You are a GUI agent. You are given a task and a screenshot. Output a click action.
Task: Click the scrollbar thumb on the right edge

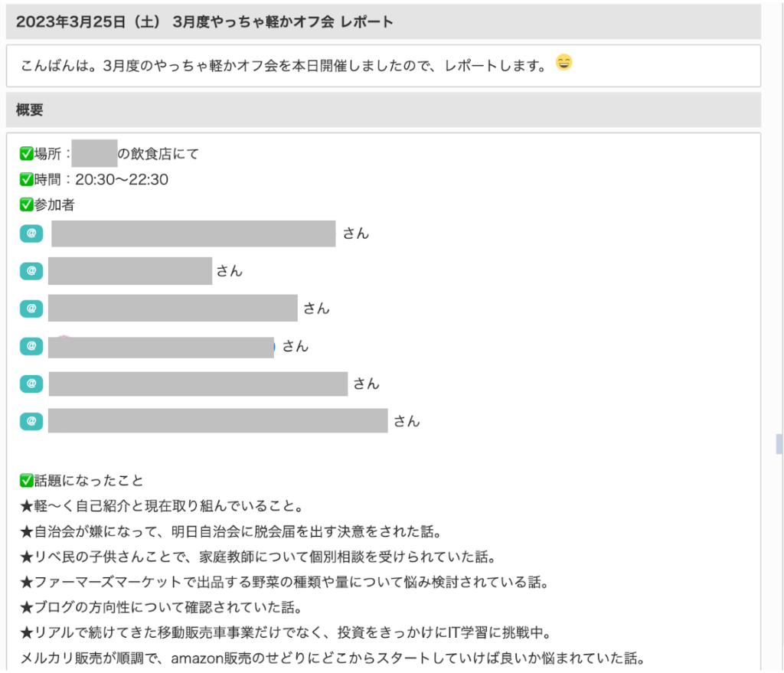(779, 444)
